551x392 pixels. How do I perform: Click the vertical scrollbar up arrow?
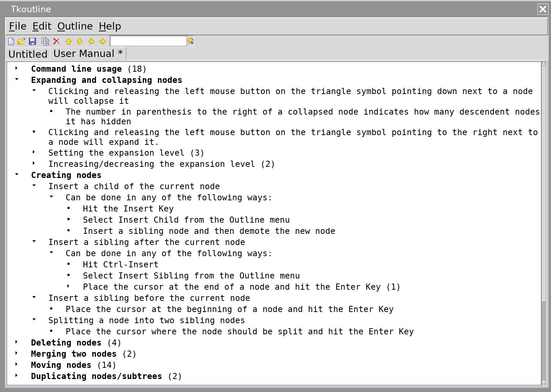tap(544, 64)
